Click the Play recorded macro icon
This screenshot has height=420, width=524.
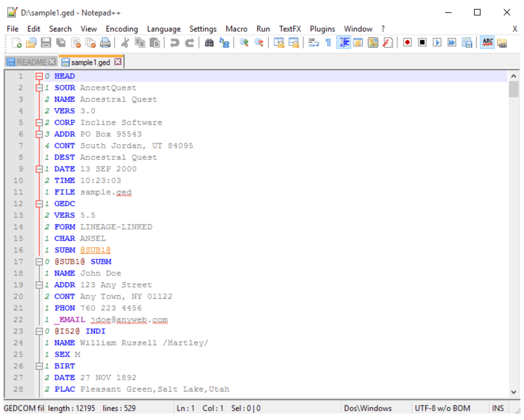click(x=437, y=43)
